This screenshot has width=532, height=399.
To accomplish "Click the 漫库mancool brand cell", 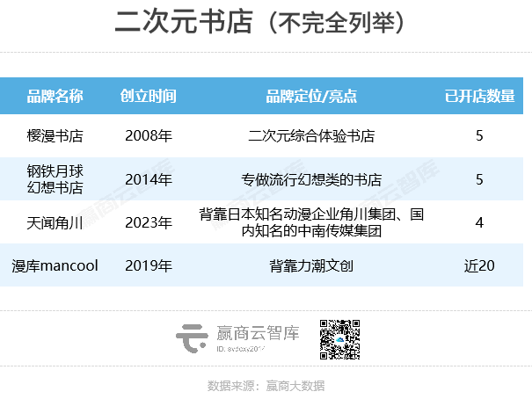I will [x=55, y=265].
